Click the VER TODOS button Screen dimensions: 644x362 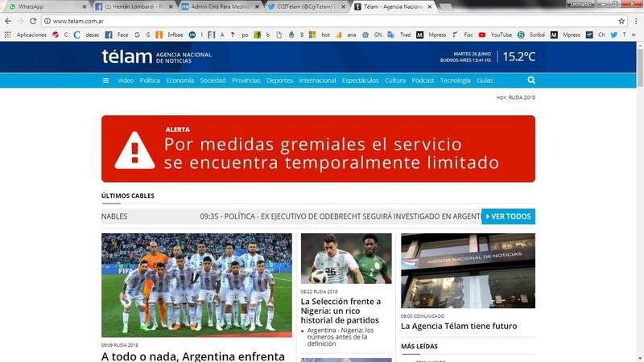[508, 216]
